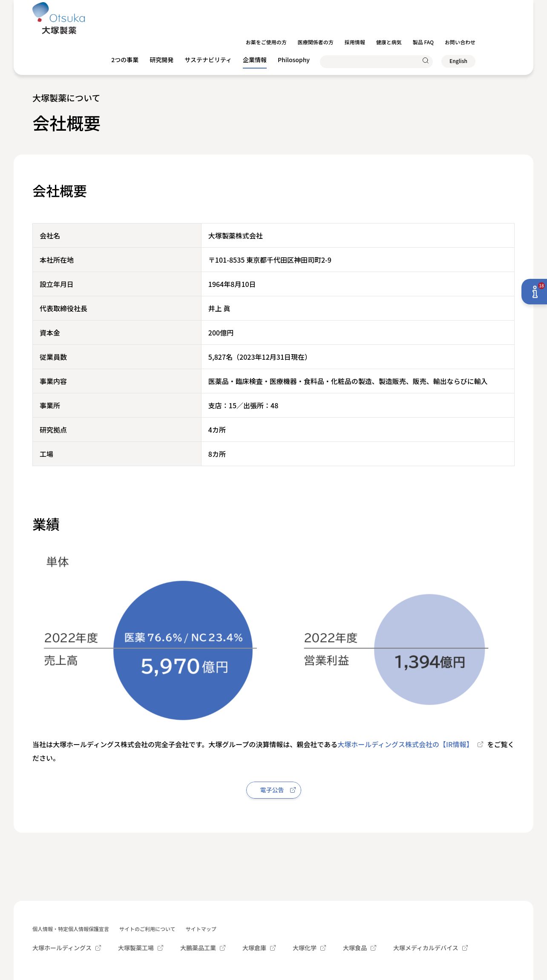Click the 支店：15／出張所：48 cell
Image resolution: width=547 pixels, height=980 pixels.
357,405
